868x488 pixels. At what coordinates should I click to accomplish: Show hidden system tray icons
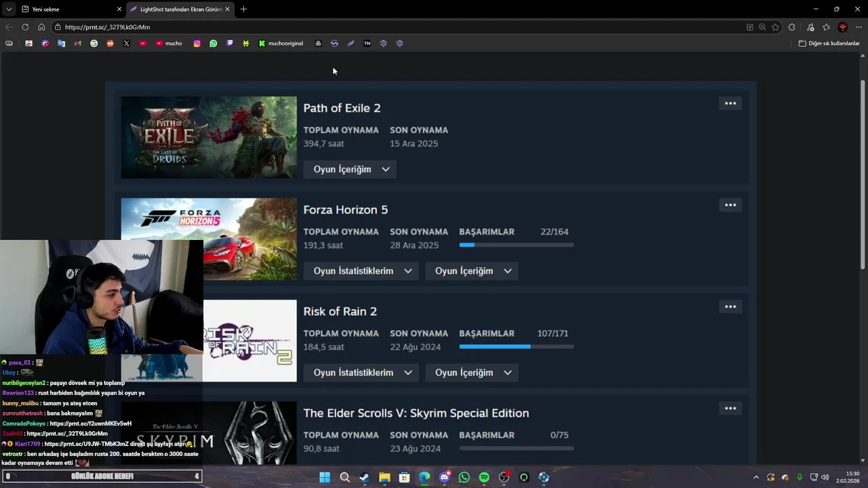point(756,477)
